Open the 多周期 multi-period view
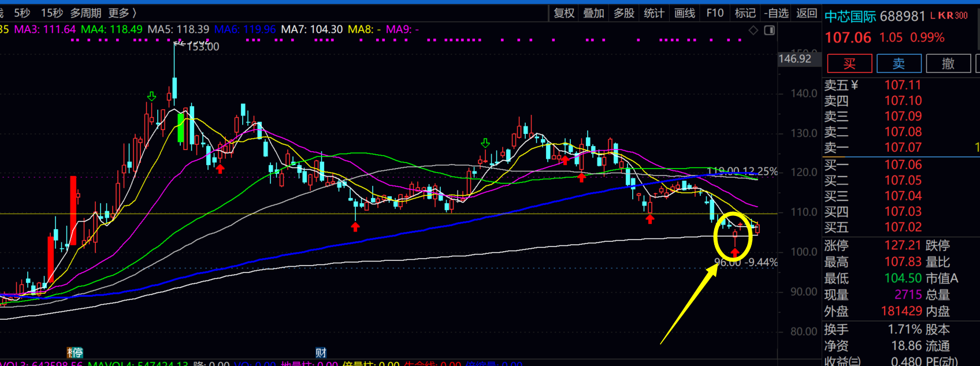Screen dimensions: 980x366 point(86,13)
